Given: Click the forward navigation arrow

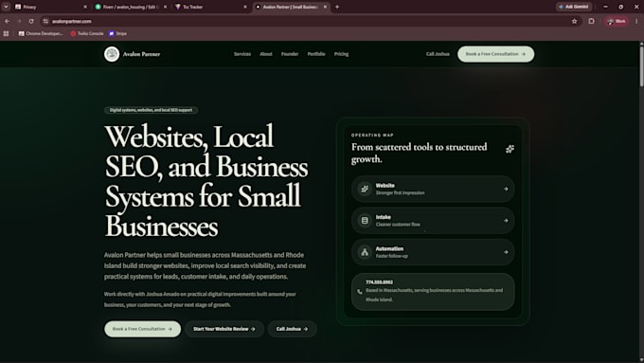Looking at the screenshot, I should (x=19, y=21).
